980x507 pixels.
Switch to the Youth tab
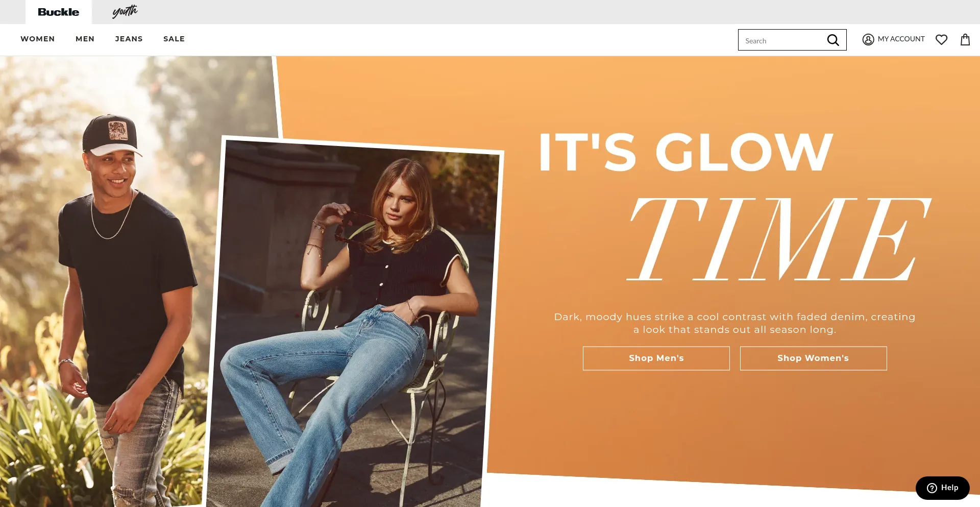[x=125, y=12]
